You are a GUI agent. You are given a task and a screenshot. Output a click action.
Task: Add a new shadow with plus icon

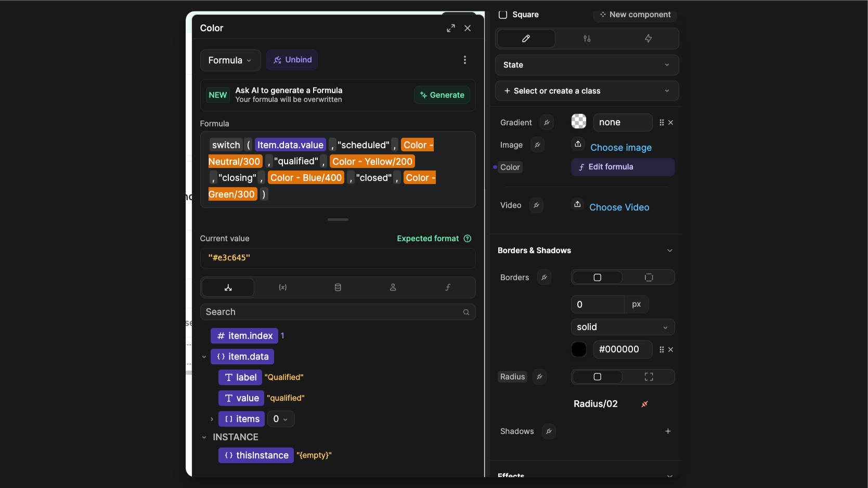pyautogui.click(x=668, y=431)
